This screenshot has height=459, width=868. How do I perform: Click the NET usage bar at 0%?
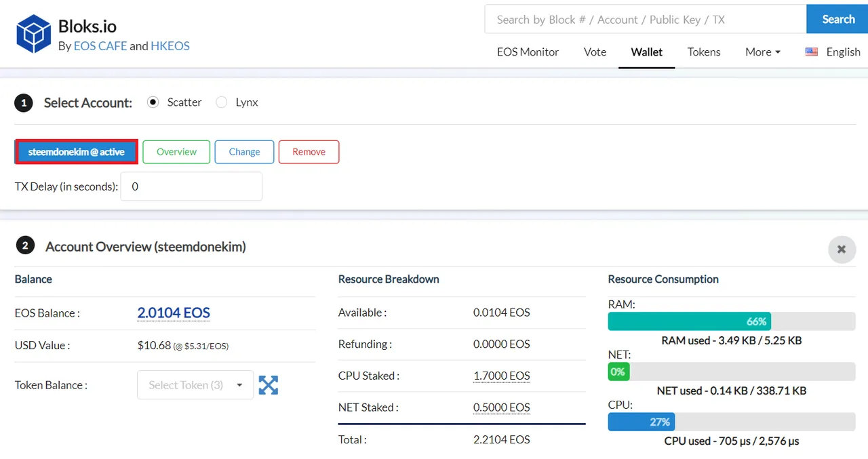pos(732,372)
